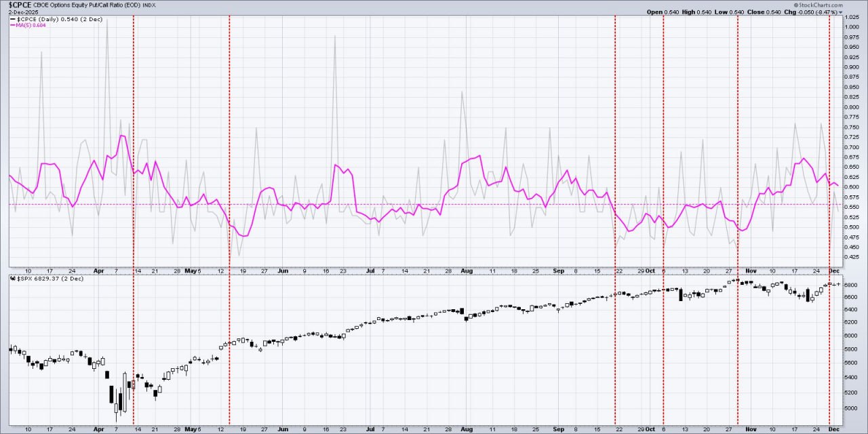This screenshot has width=868, height=434.
Task: Click the Aug label on the upper time axis
Action: click(x=466, y=270)
